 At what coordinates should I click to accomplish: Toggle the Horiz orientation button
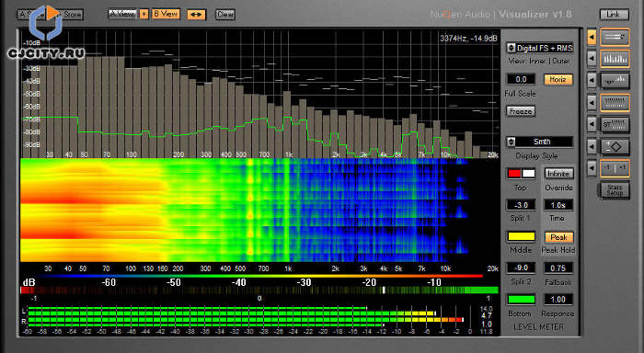pos(558,79)
